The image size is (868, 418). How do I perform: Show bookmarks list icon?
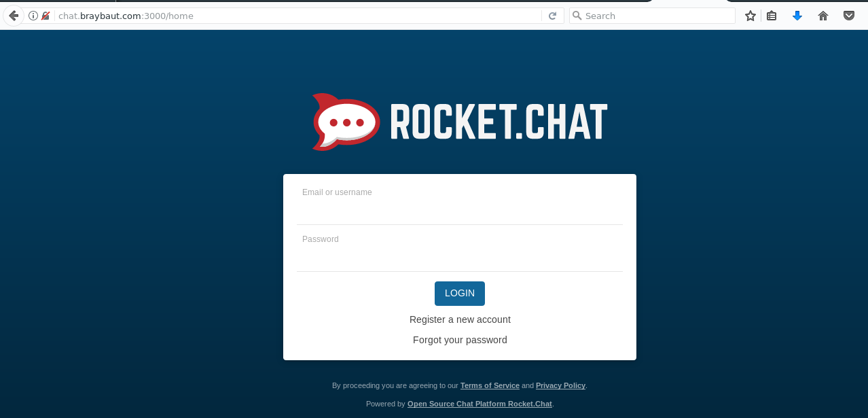[x=772, y=16]
